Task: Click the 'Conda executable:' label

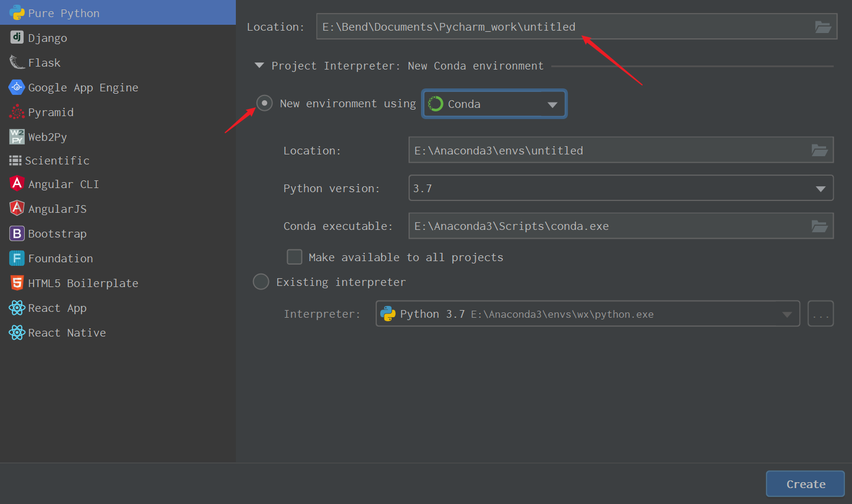Action: click(338, 226)
